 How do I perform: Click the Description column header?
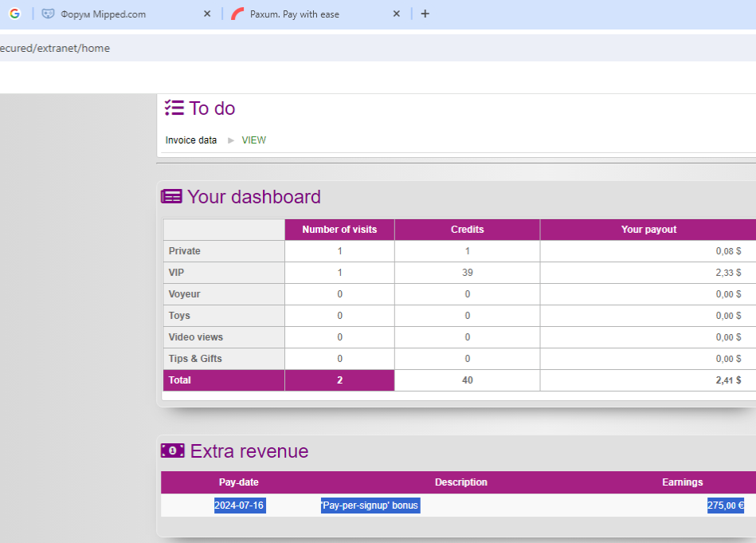pyautogui.click(x=461, y=482)
